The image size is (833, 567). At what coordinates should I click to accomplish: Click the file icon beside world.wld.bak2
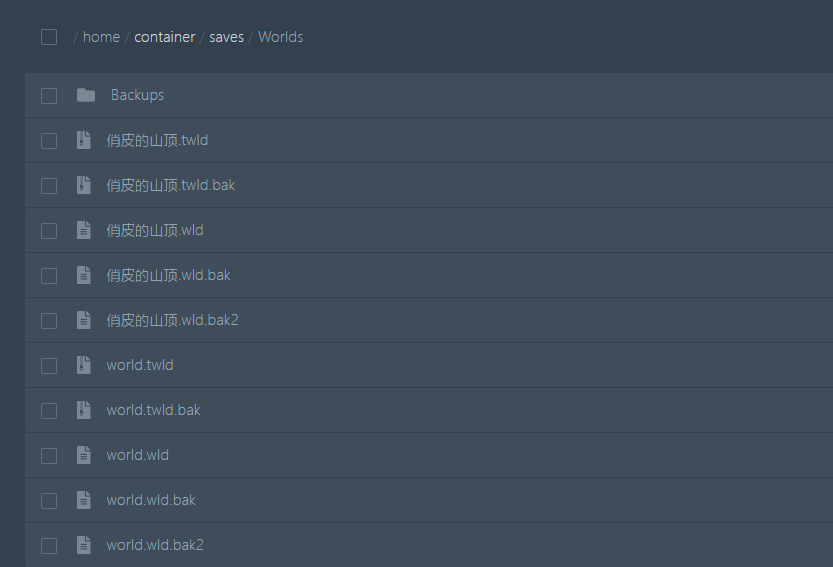84,545
